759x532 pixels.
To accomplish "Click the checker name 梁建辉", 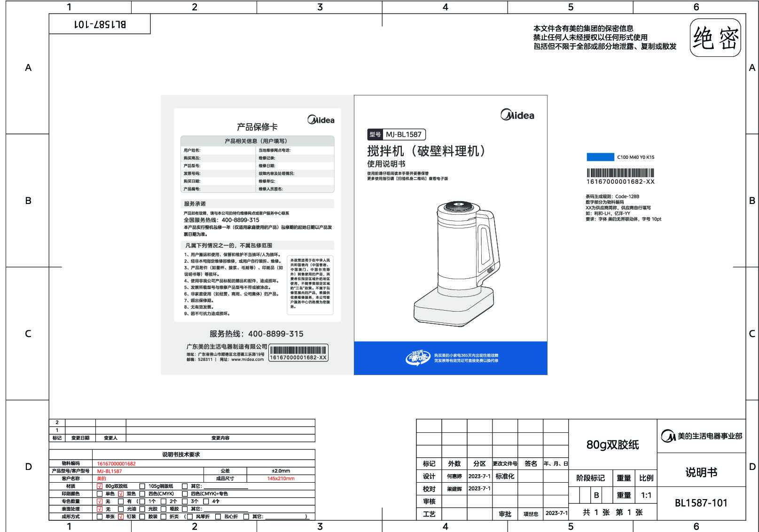I will coord(454,489).
